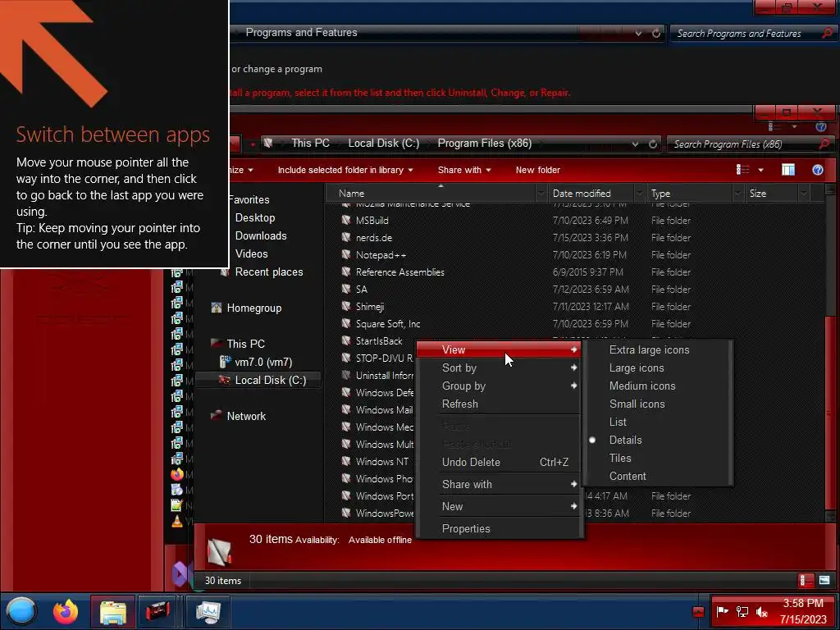840x630 pixels.
Task: Open change your view icon in toolbar
Action: click(742, 170)
